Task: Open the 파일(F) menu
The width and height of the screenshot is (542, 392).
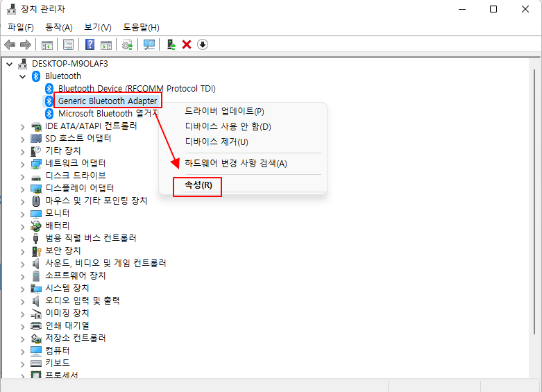Action: point(21,27)
